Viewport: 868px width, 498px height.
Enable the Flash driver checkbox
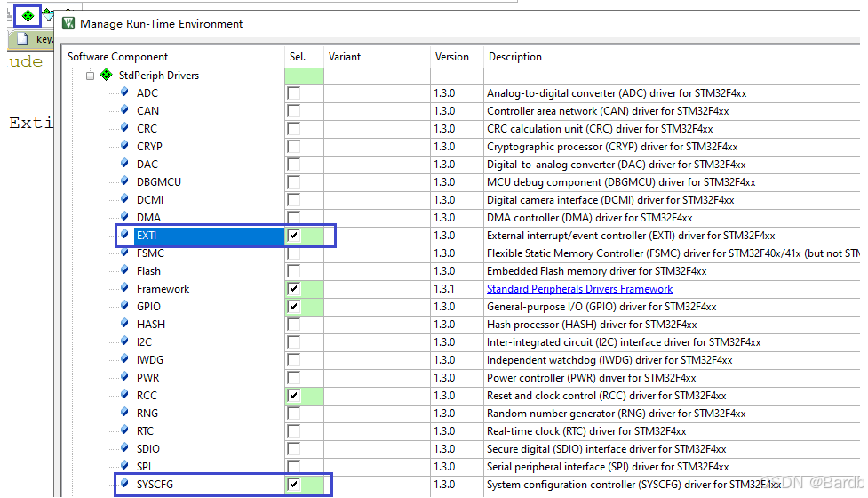click(294, 271)
